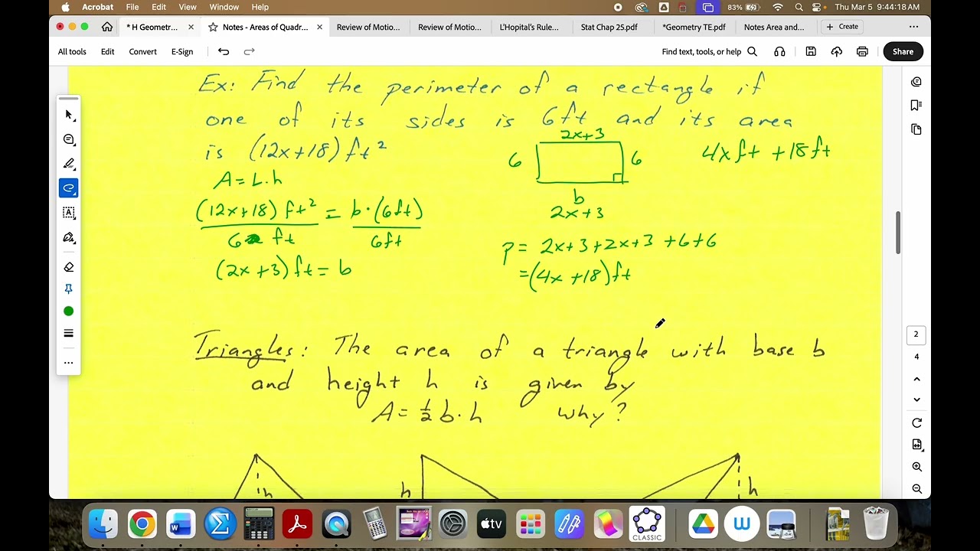Open the Edit toolbar option
The height and width of the screenshot is (551, 980).
coord(107,51)
